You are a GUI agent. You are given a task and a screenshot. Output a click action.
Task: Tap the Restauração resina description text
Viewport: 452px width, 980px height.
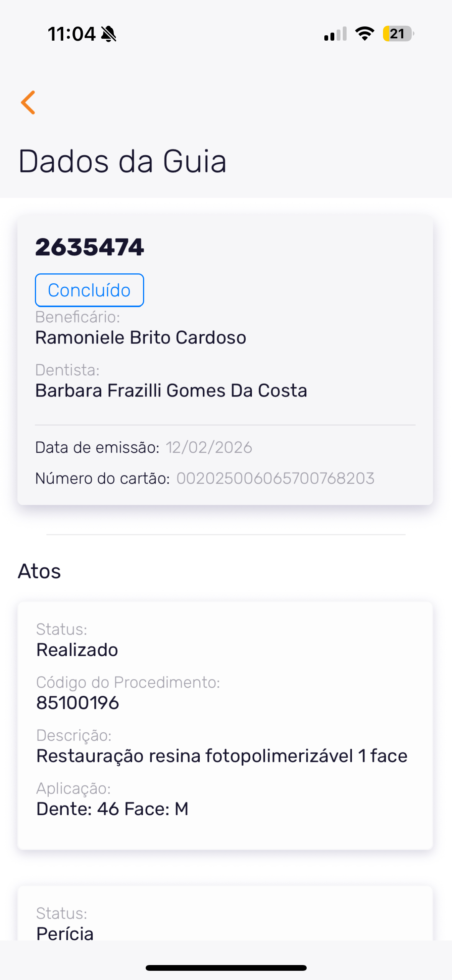click(x=222, y=756)
